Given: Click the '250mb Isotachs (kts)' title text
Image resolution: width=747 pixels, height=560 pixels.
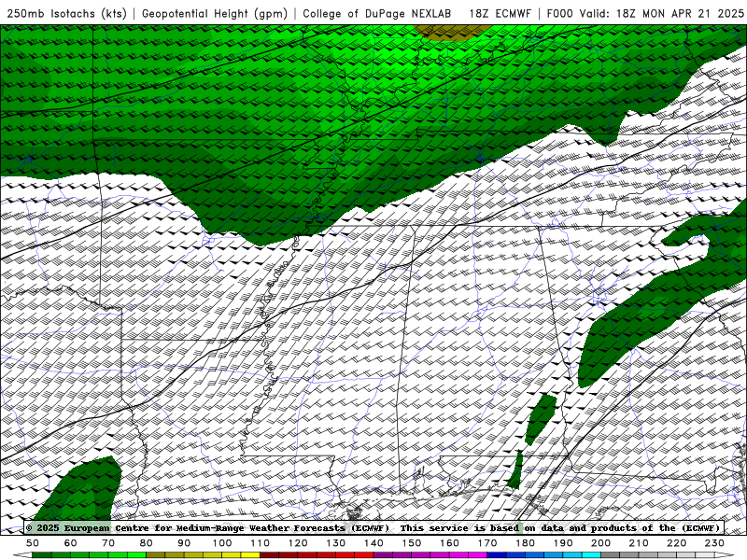Looking at the screenshot, I should [x=66, y=13].
